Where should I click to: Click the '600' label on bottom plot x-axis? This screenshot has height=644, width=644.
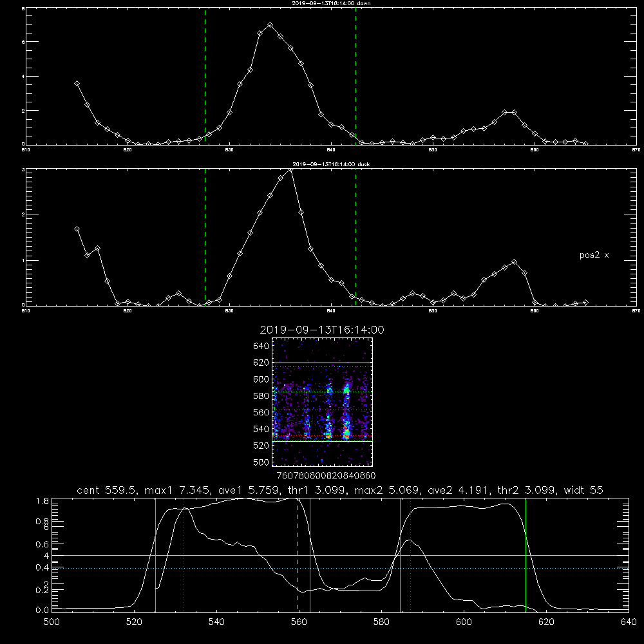pos(464,622)
